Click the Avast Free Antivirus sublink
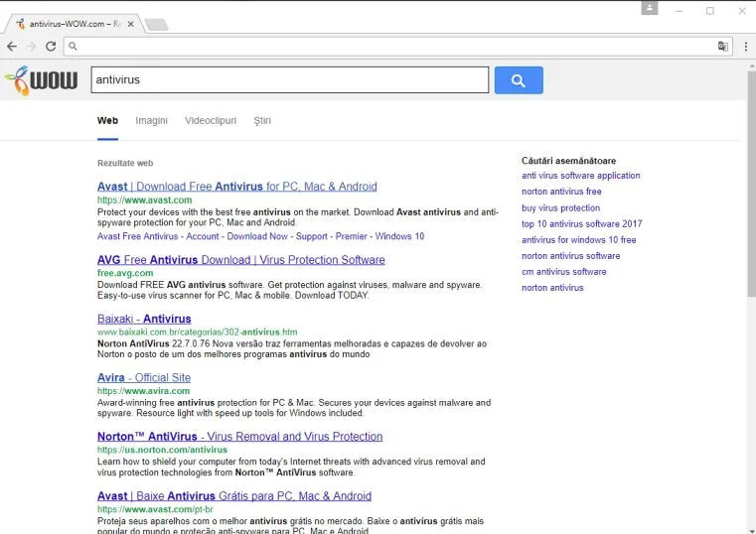The image size is (756, 534). 137,236
